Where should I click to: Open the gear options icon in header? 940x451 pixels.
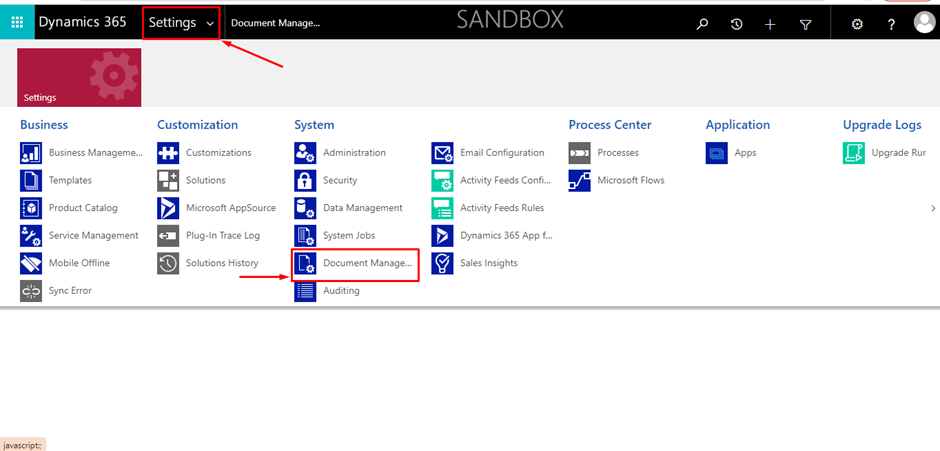(x=857, y=24)
